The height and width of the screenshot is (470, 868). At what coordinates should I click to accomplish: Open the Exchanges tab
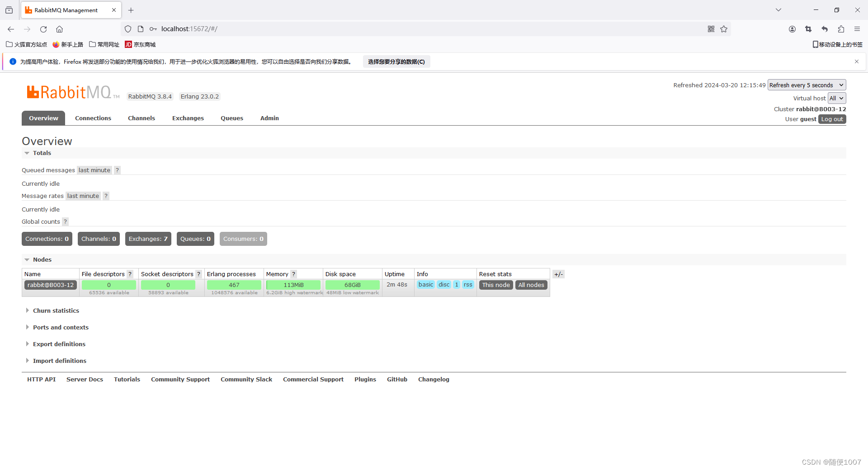188,118
